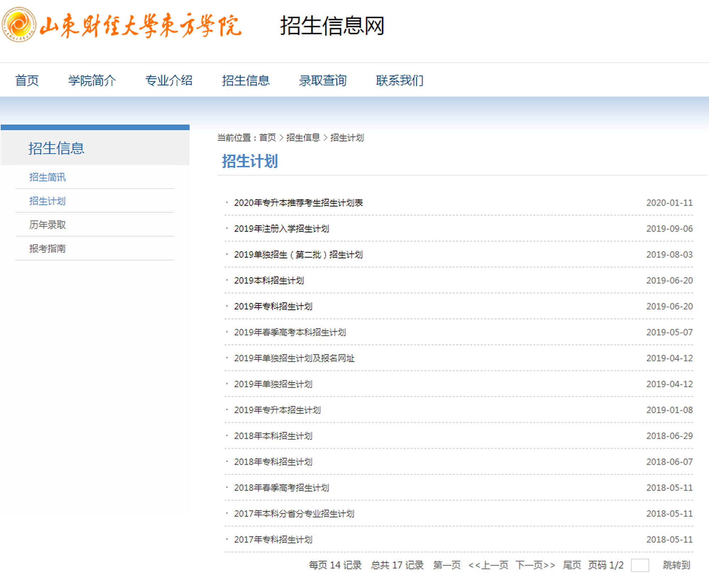Screen dimensions: 709x588
Task: Open 2019年单独招生计划及报名网址
Action: pos(294,358)
